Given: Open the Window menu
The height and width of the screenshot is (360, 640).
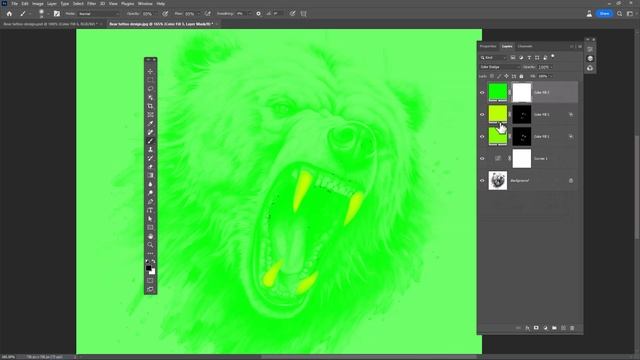Looking at the screenshot, I should [145, 4].
